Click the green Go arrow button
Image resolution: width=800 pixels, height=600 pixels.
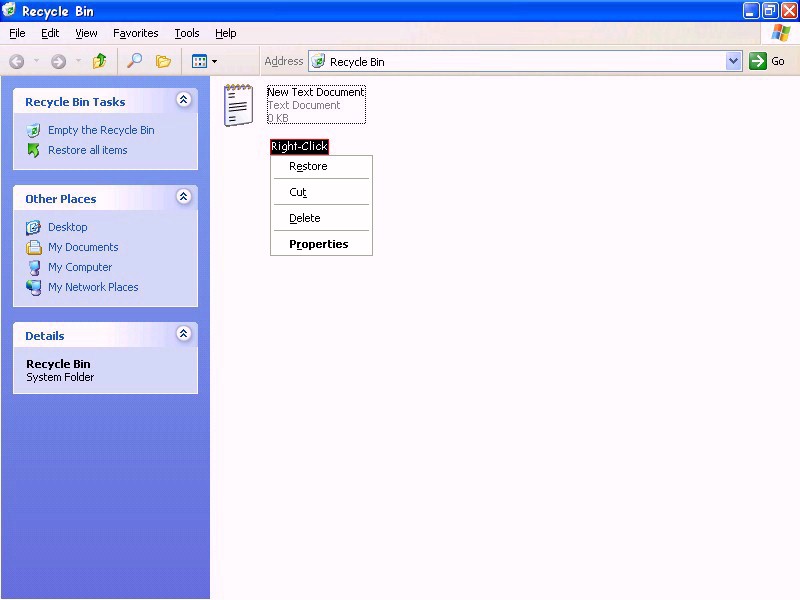(758, 61)
